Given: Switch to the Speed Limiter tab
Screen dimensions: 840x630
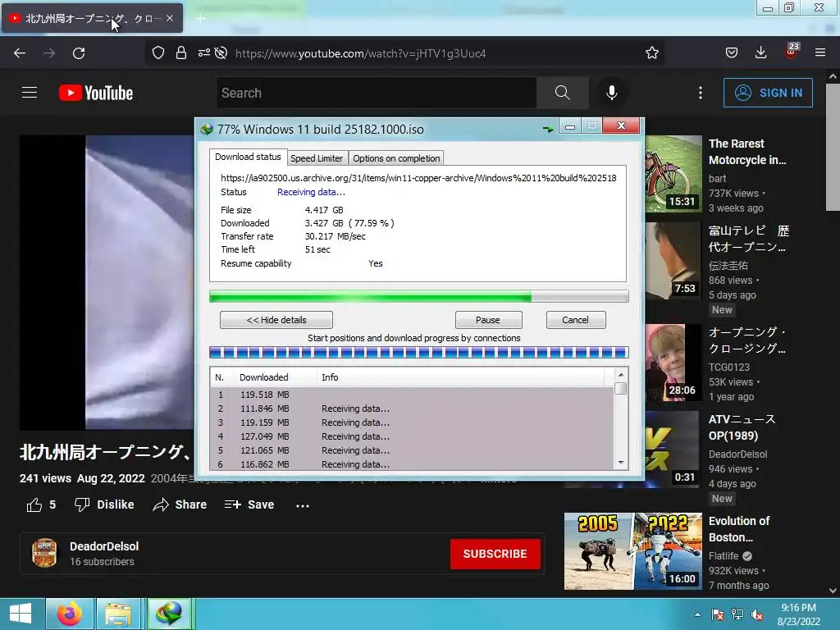Looking at the screenshot, I should coord(317,158).
